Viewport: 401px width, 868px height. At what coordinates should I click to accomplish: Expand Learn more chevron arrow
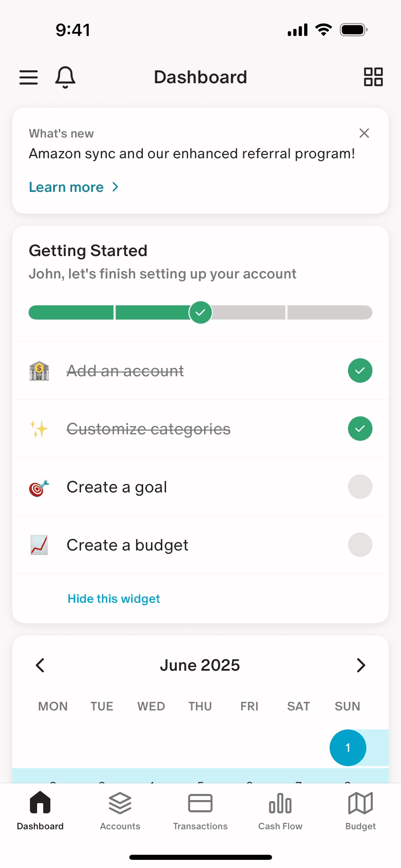point(116,187)
